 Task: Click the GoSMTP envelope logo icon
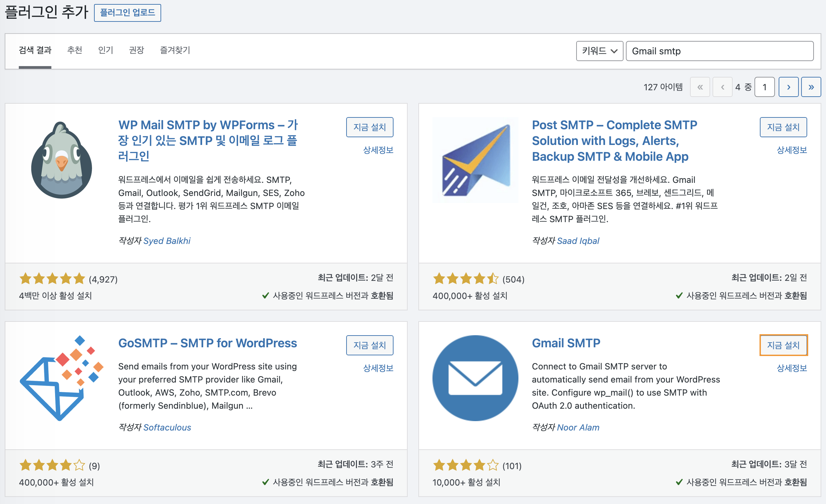(x=61, y=378)
